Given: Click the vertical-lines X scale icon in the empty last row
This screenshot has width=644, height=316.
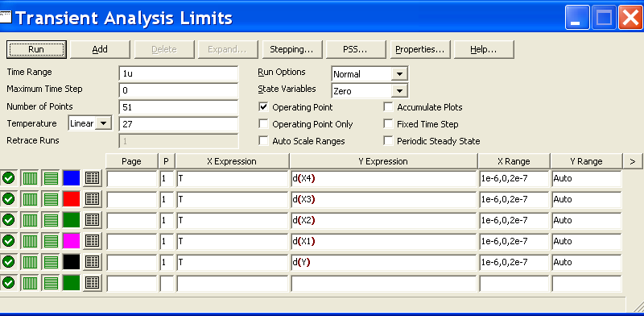Looking at the screenshot, I should click(x=30, y=283).
